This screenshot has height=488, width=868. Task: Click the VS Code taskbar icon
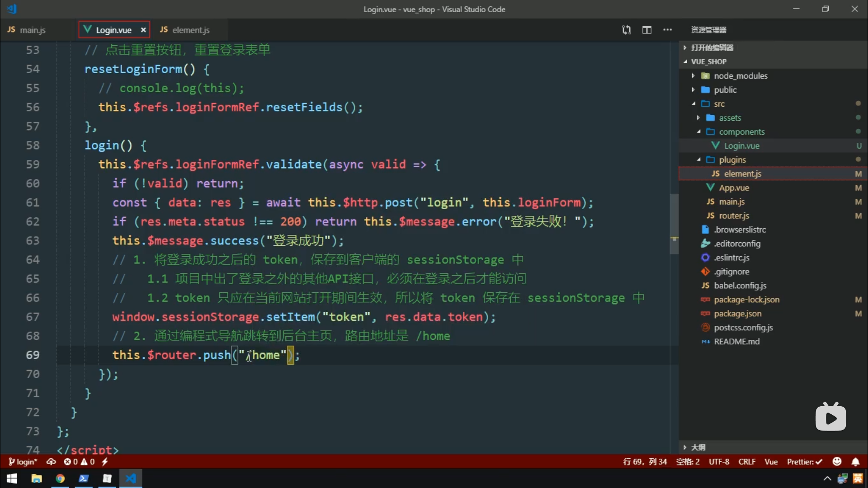coord(131,479)
